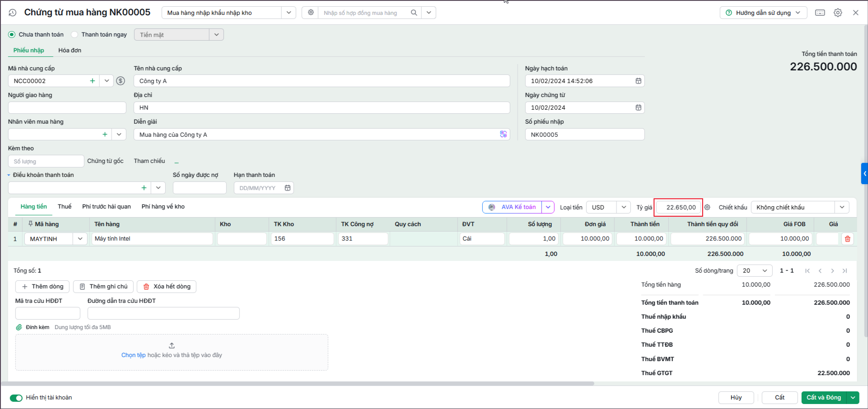Open the purchase type dropdown Mua hàng nhập khẩu

click(289, 13)
